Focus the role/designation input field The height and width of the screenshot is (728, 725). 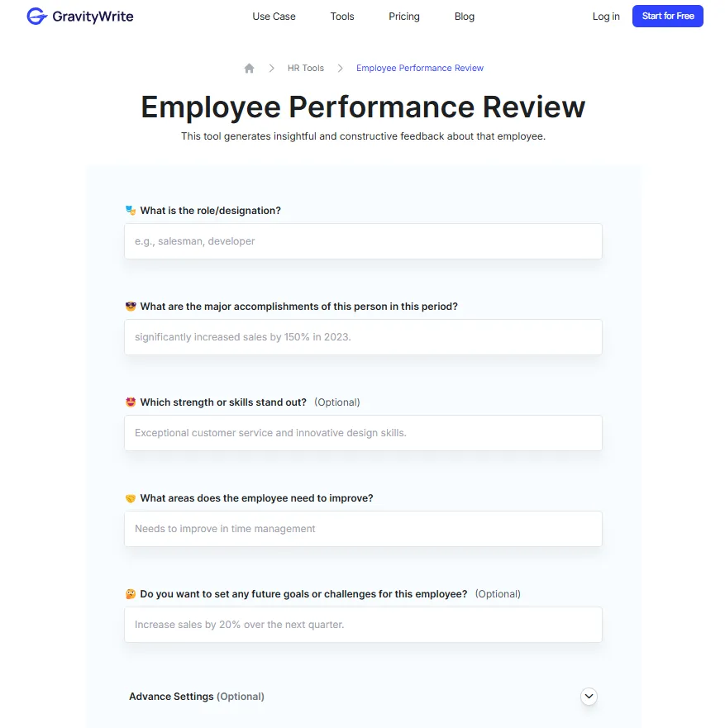(x=363, y=241)
